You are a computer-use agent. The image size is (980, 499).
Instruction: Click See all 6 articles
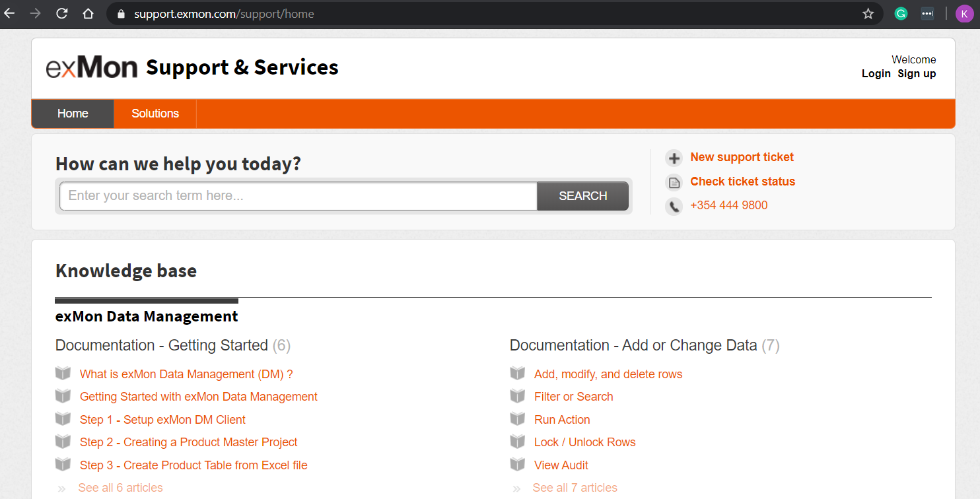[120, 488]
